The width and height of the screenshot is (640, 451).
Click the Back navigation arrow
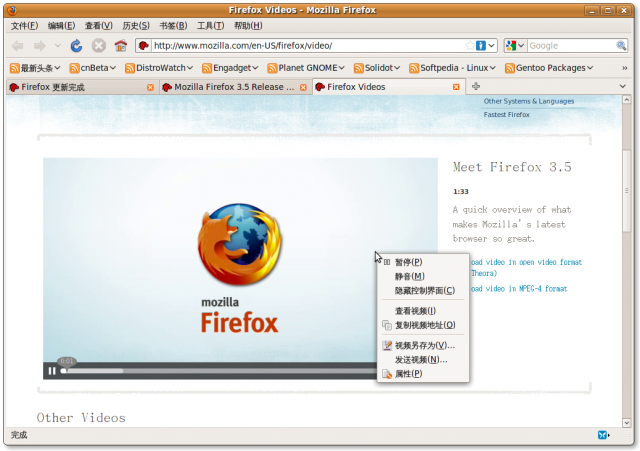(18, 46)
